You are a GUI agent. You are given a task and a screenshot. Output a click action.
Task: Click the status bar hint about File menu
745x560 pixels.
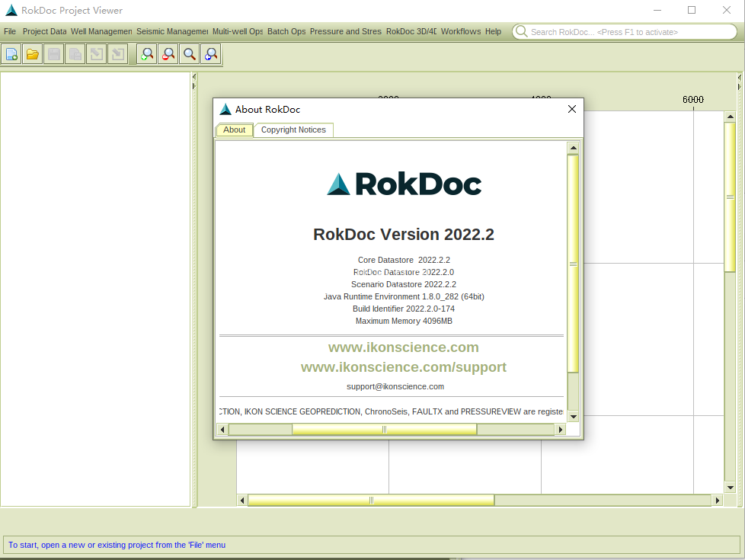(117, 545)
